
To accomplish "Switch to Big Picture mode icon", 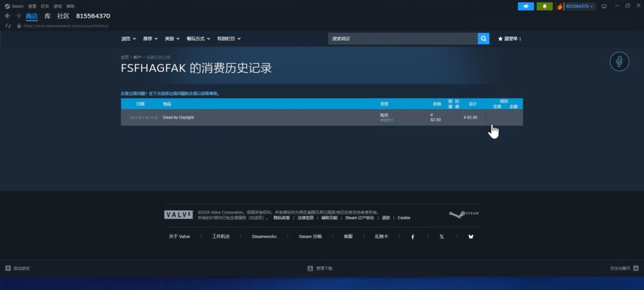I will coord(603,6).
